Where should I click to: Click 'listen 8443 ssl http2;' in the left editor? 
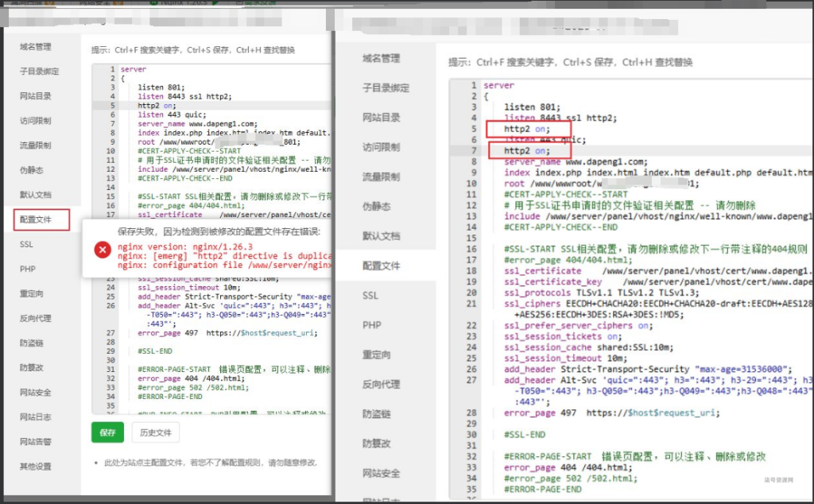pos(184,96)
